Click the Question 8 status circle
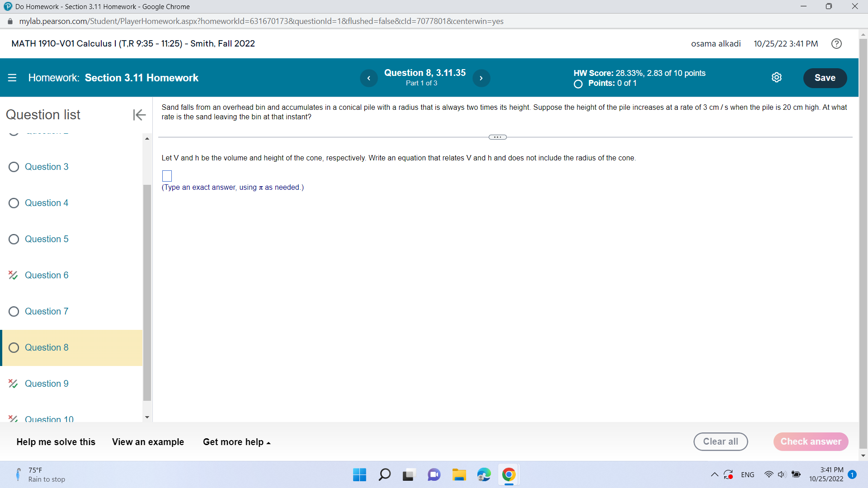Viewport: 868px width, 488px height. 14,347
